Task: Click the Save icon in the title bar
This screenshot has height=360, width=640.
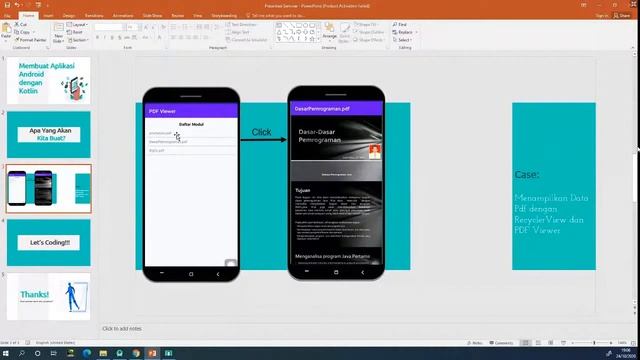Action: pos(7,5)
